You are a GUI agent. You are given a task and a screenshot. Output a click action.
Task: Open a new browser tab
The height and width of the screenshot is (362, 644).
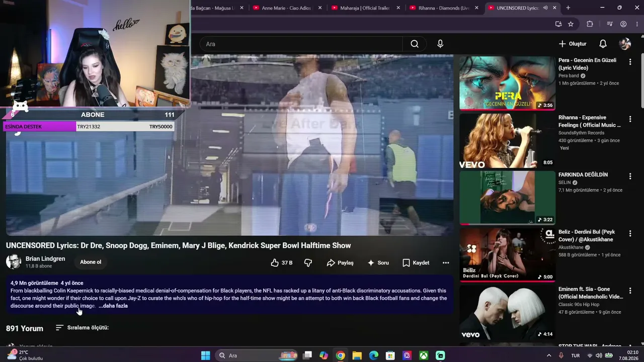coord(568,8)
